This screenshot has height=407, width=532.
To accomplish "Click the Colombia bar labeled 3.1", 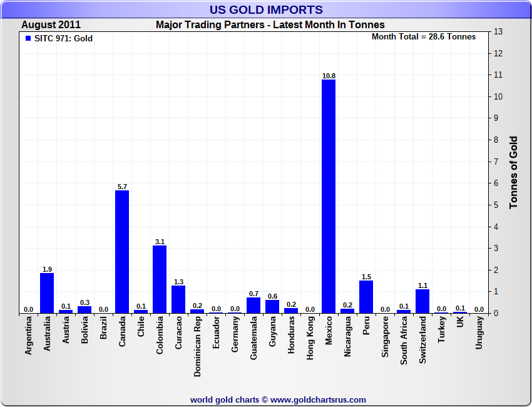I will 160,279.
